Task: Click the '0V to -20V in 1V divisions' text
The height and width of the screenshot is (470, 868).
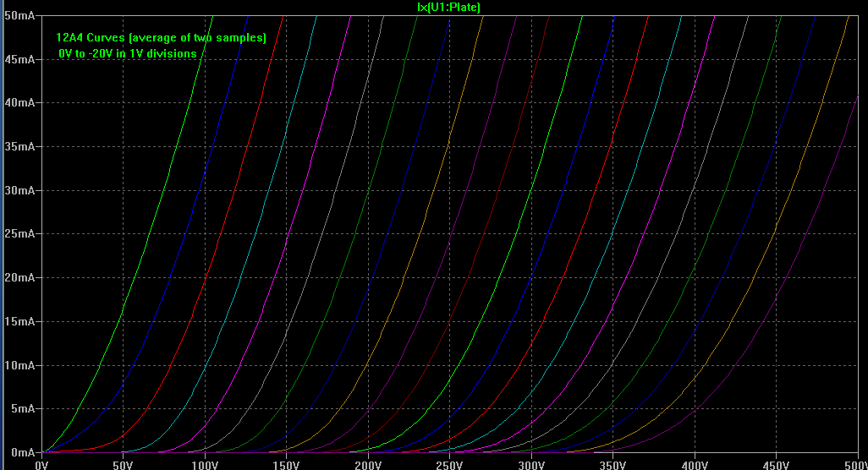Action: pos(127,53)
